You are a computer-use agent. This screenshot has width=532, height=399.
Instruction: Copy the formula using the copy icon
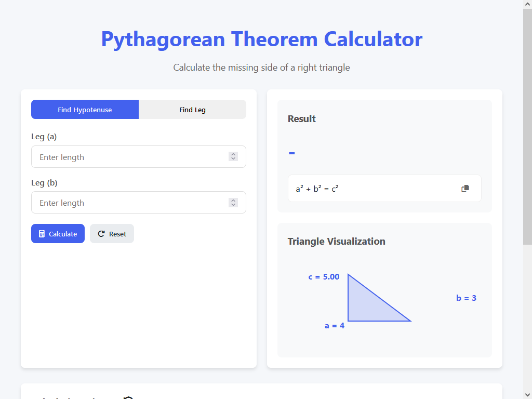(x=465, y=189)
